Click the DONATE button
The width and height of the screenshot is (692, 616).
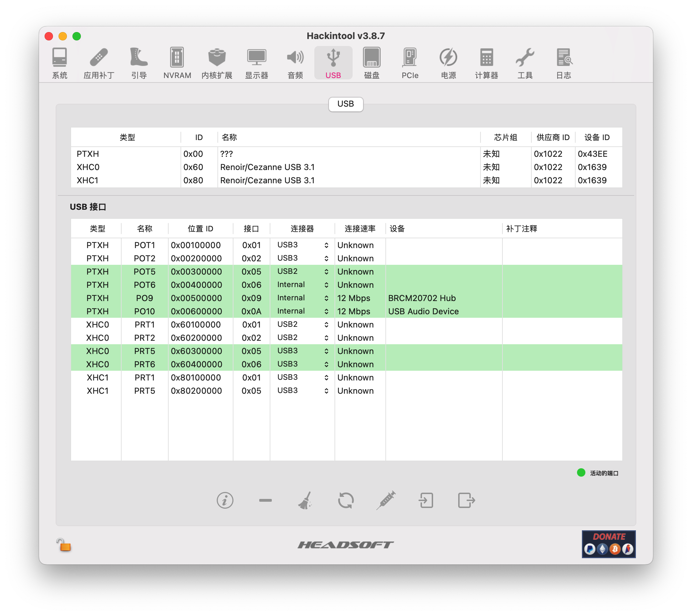609,544
